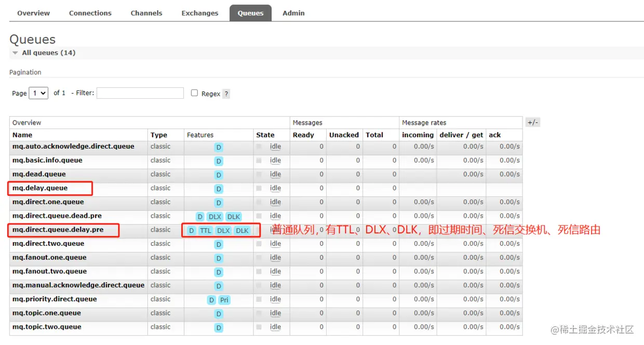Open queue mq.direct.queue.dead.pre
The height and width of the screenshot is (345, 644).
[57, 216]
